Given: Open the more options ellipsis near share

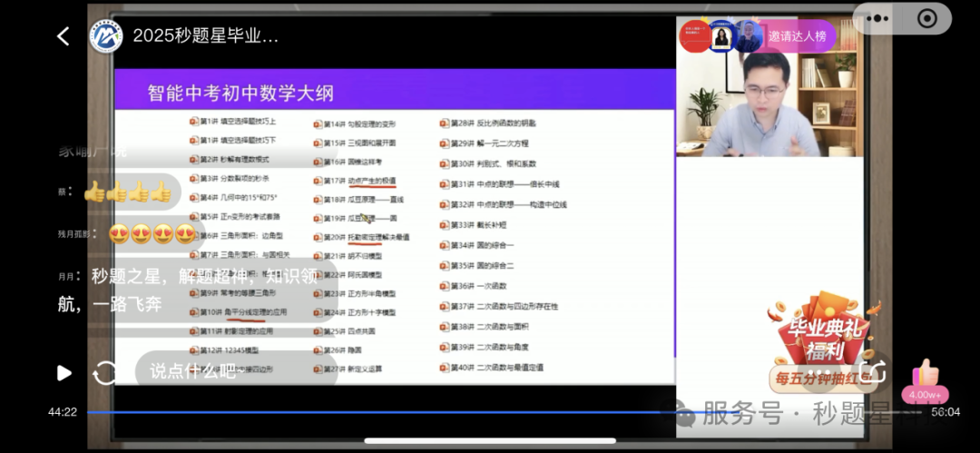Looking at the screenshot, I should coord(818,373).
